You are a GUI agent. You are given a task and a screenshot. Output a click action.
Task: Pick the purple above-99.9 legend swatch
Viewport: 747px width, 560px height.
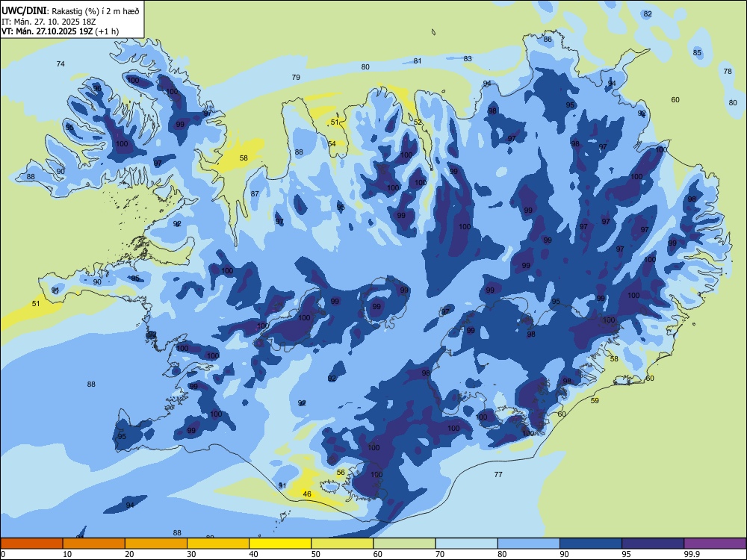pyautogui.click(x=715, y=544)
